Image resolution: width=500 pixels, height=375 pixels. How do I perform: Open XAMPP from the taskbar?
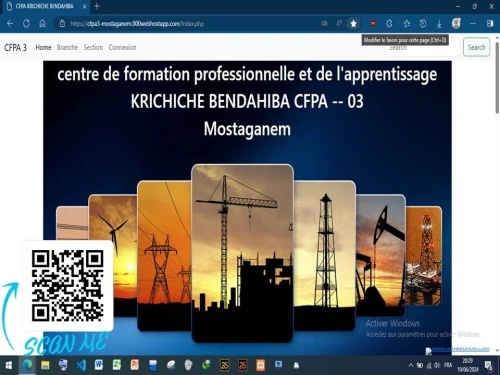[x=260, y=365]
